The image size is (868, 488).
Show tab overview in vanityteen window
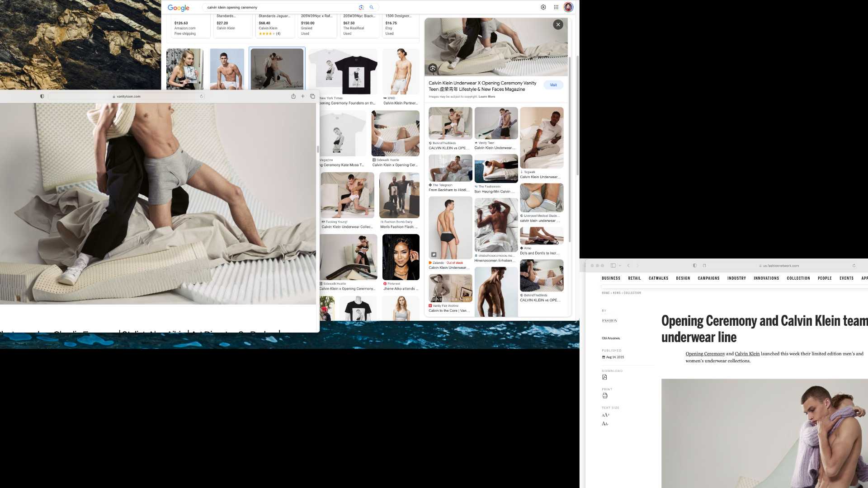[312, 96]
